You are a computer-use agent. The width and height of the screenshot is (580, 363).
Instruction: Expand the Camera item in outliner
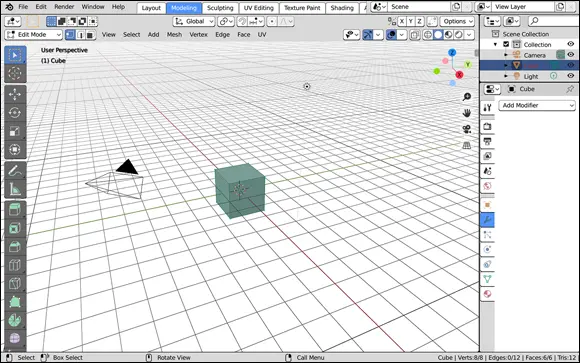pos(506,55)
